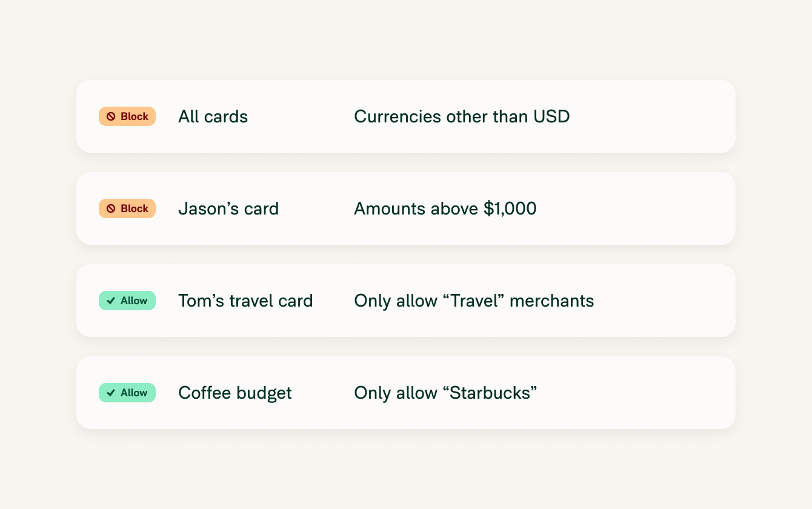
Task: Select the Tom's travel card row background
Action: (x=406, y=301)
